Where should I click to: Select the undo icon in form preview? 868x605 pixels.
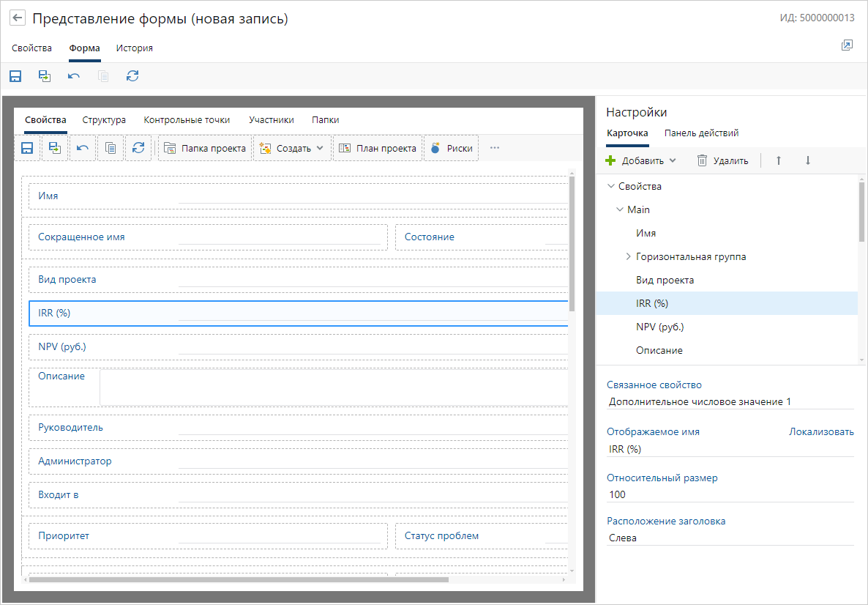tap(83, 148)
